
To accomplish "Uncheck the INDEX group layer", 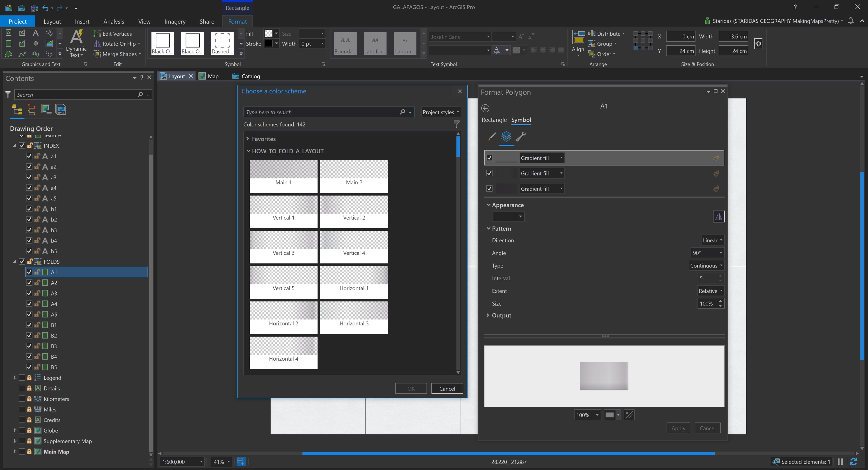I will click(x=22, y=146).
